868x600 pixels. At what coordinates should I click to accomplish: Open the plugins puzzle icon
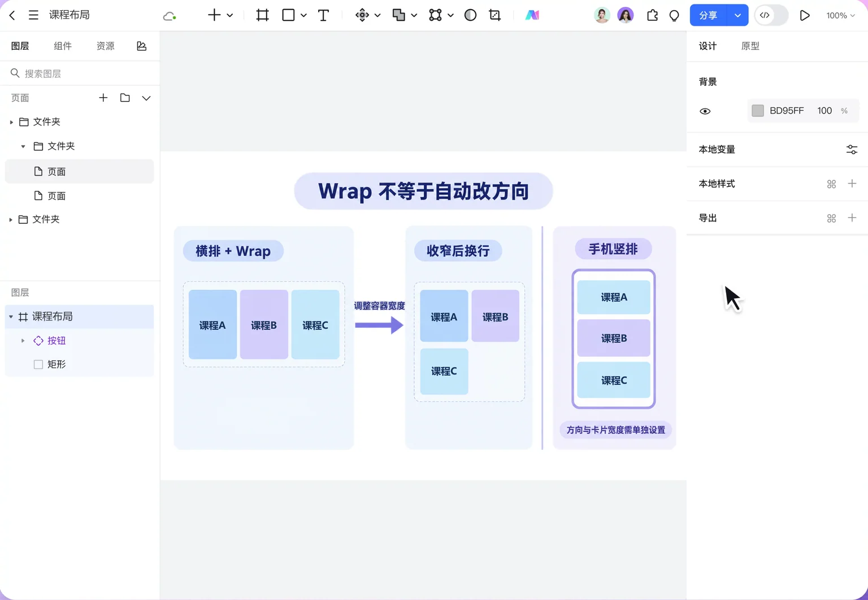coord(652,15)
